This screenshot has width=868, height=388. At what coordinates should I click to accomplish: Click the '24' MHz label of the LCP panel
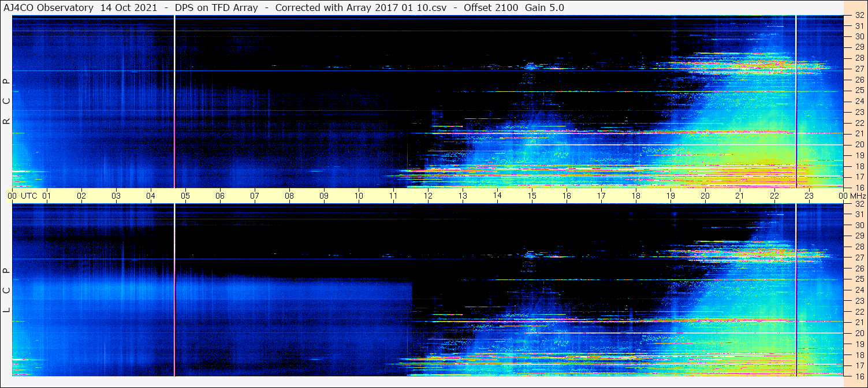[x=859, y=290]
